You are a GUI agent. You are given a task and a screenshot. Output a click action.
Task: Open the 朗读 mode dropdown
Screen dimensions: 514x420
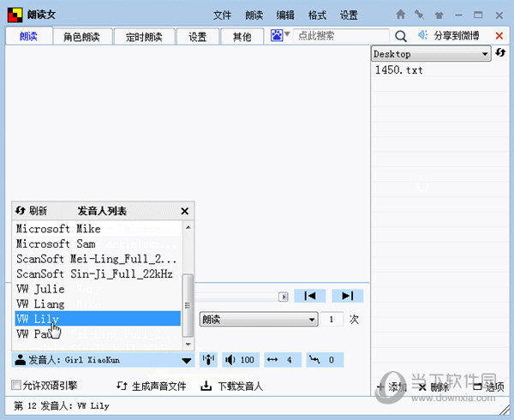(x=259, y=319)
